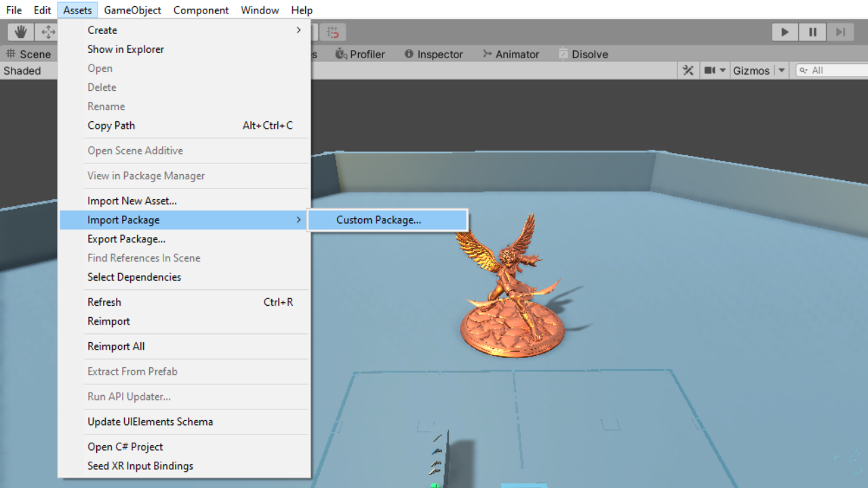The width and height of the screenshot is (868, 488).
Task: Select the Move tool
Action: (x=46, y=31)
